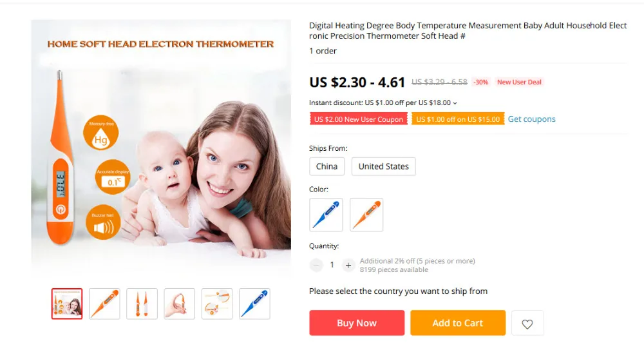Increase quantity with plus button

(x=348, y=266)
